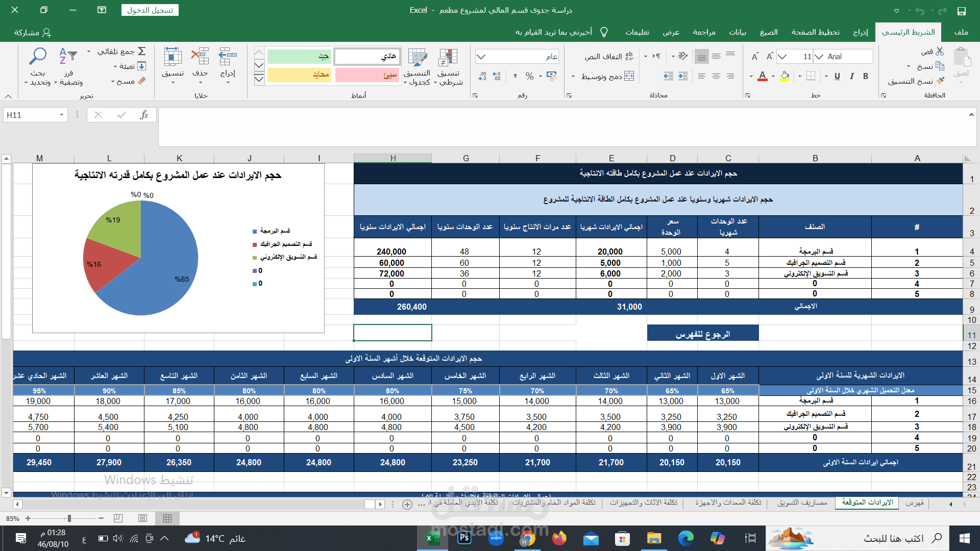The height and width of the screenshot is (551, 980).
Task: Toggle Bold (B) formatting
Action: point(866,76)
